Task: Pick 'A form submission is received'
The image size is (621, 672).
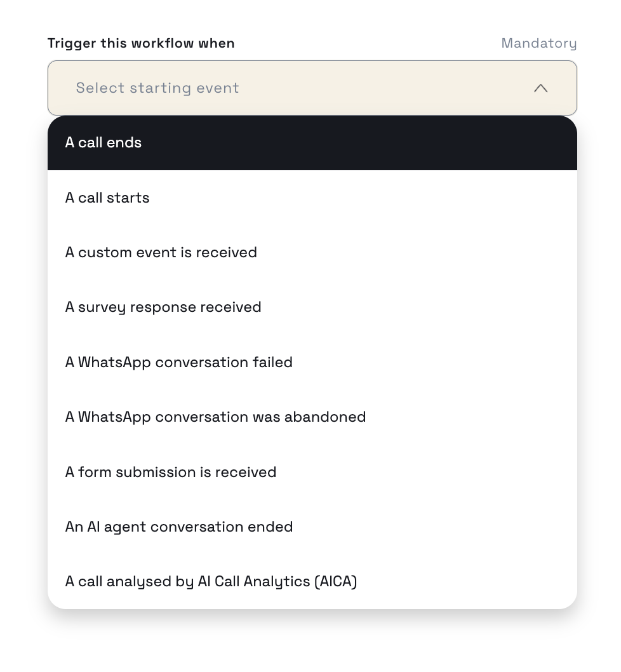Action: [x=312, y=472]
